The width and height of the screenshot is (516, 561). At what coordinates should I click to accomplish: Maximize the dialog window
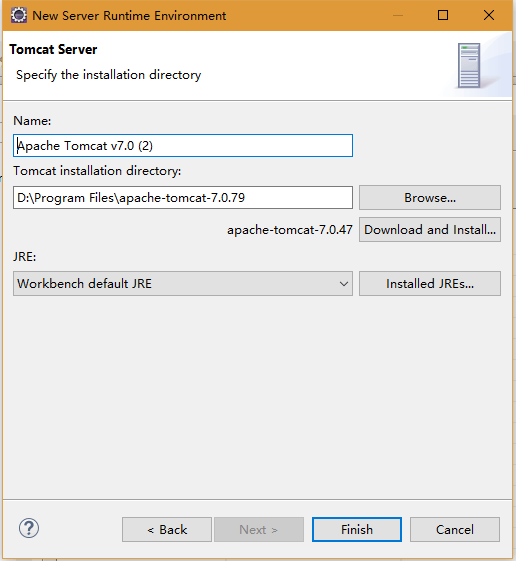point(443,15)
